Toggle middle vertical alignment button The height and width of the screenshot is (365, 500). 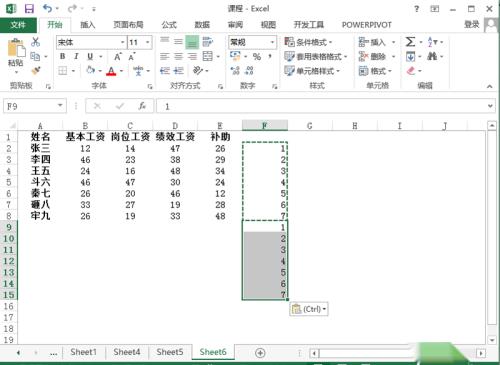click(x=178, y=42)
